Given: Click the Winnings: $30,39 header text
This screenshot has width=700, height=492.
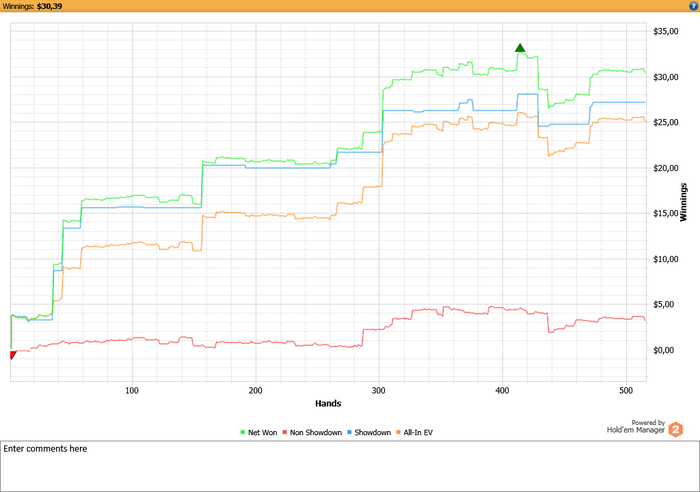Looking at the screenshot, I should pyautogui.click(x=32, y=6).
